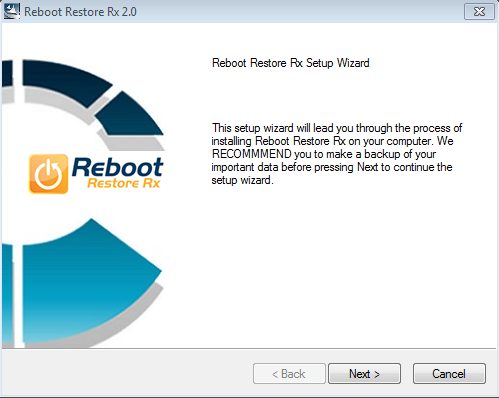
Task: Click the line "important data before pressing Next to continue the"
Action: [332, 167]
